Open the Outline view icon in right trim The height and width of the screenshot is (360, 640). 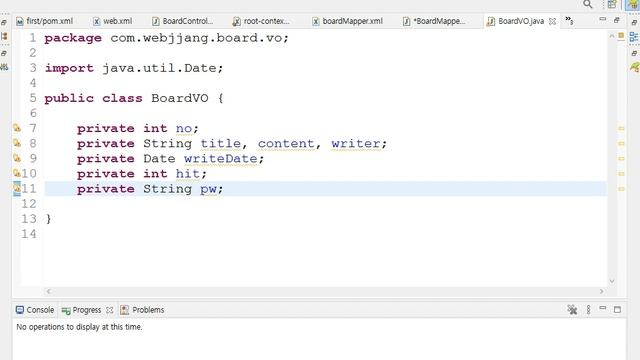(x=634, y=37)
